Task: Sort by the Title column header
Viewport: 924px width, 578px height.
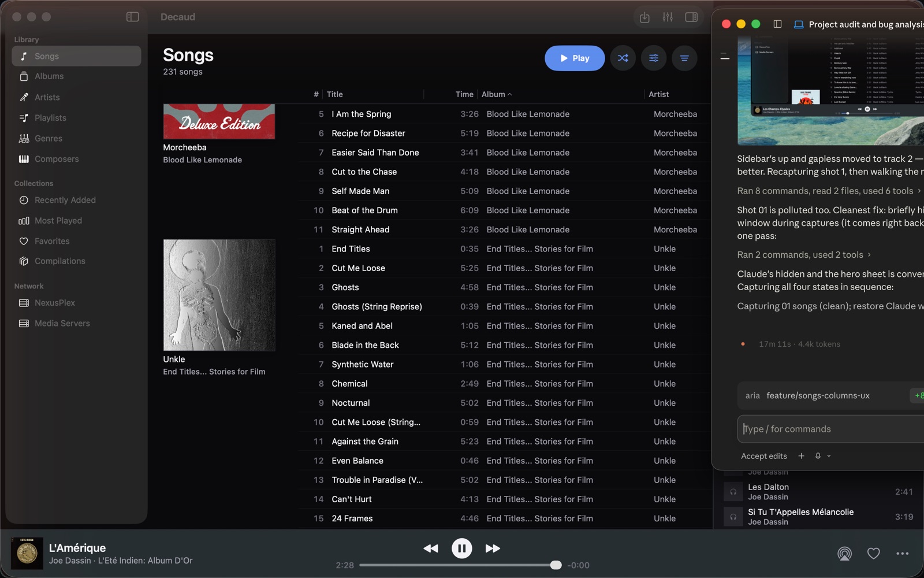Action: [x=334, y=94]
